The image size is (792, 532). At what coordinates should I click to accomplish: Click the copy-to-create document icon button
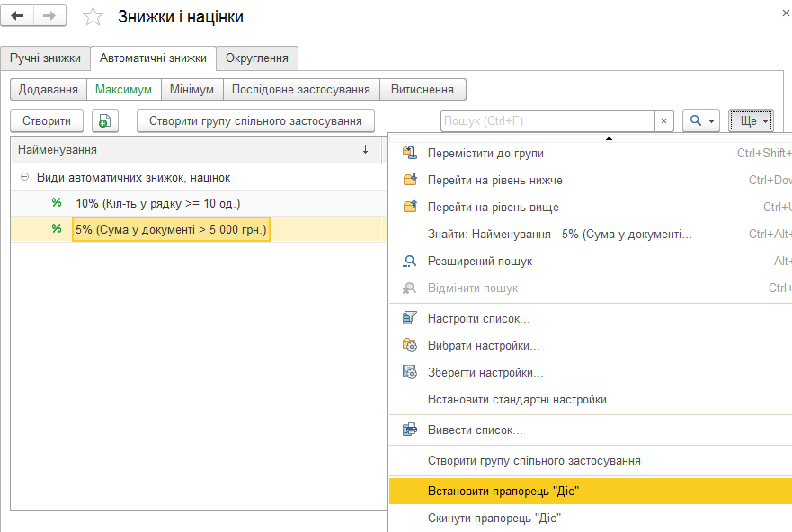(x=105, y=121)
